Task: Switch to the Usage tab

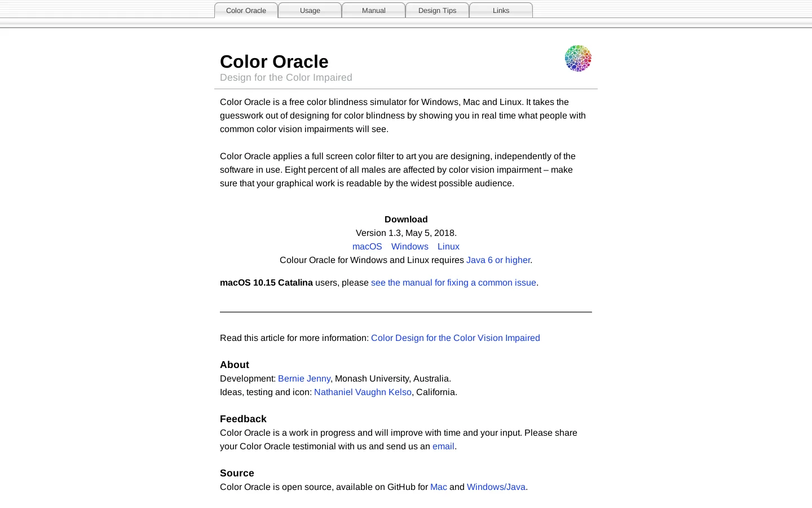Action: click(310, 10)
